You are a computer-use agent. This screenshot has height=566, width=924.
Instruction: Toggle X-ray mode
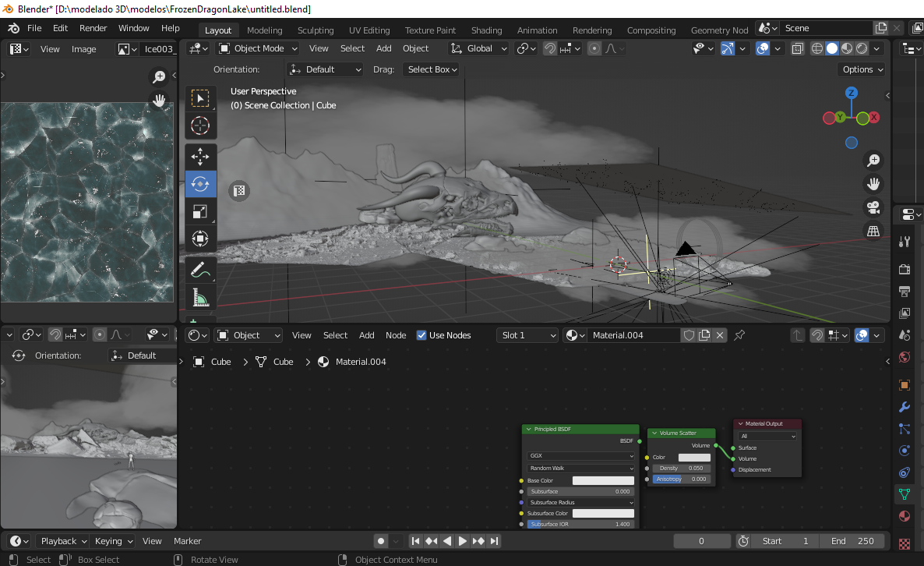[x=797, y=48]
